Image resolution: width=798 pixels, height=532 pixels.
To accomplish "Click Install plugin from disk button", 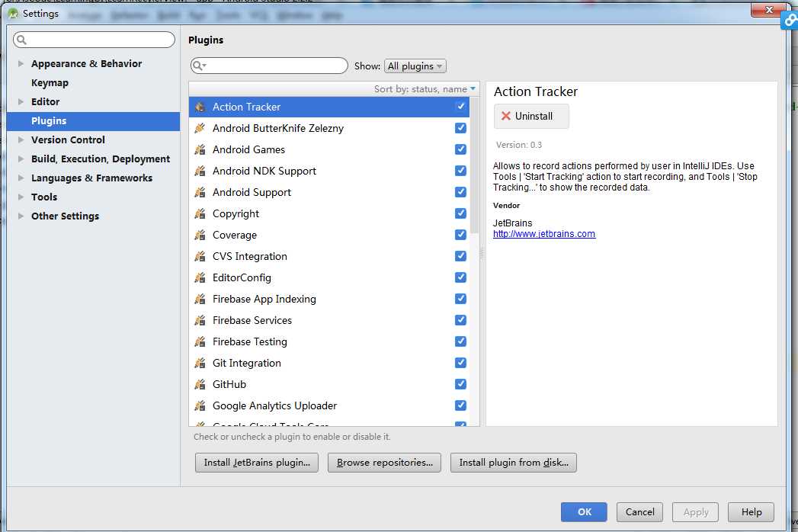I will [514, 463].
